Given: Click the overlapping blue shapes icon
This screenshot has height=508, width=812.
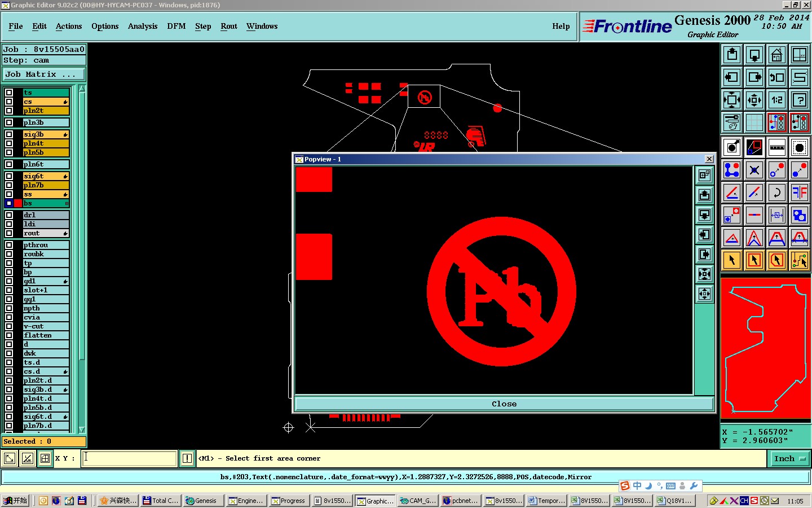Looking at the screenshot, I should [x=800, y=215].
